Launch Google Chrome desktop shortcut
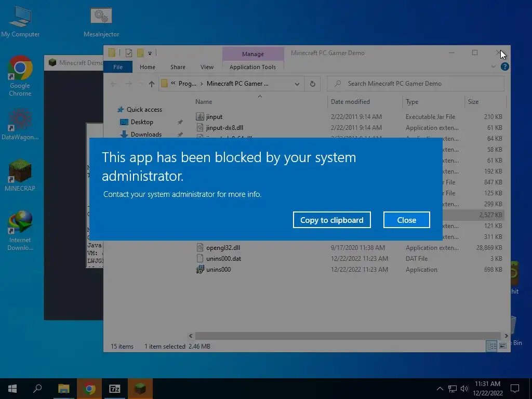532x399 pixels. pyautogui.click(x=20, y=76)
